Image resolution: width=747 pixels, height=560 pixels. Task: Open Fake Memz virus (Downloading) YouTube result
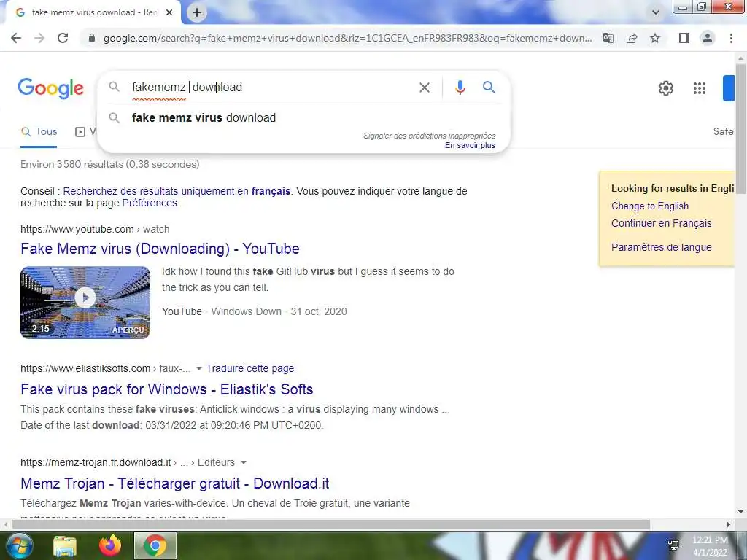[x=160, y=249]
